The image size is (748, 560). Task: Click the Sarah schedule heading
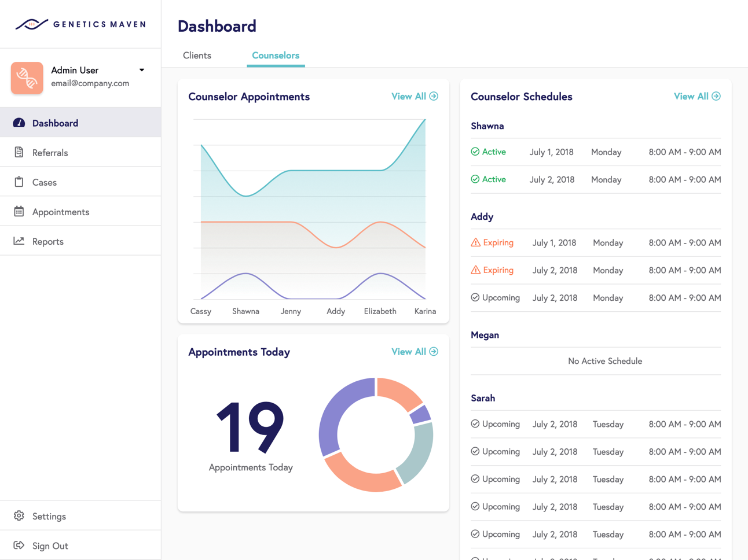point(483,398)
